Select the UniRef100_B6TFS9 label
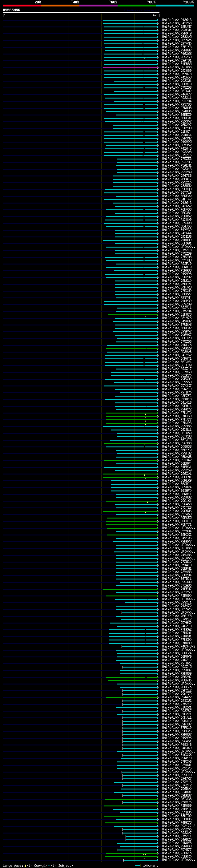The width and height of the screenshot is (197, 868). point(177,365)
